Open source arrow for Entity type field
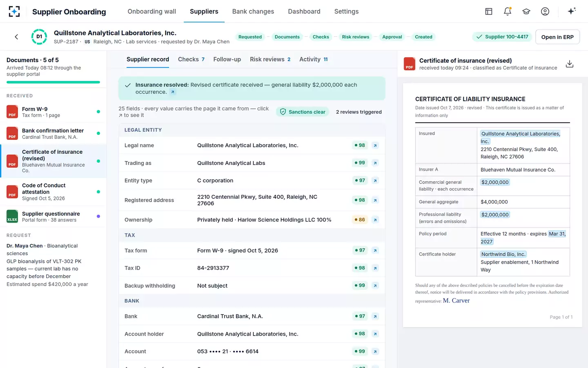This screenshot has width=588, height=368. [x=375, y=181]
